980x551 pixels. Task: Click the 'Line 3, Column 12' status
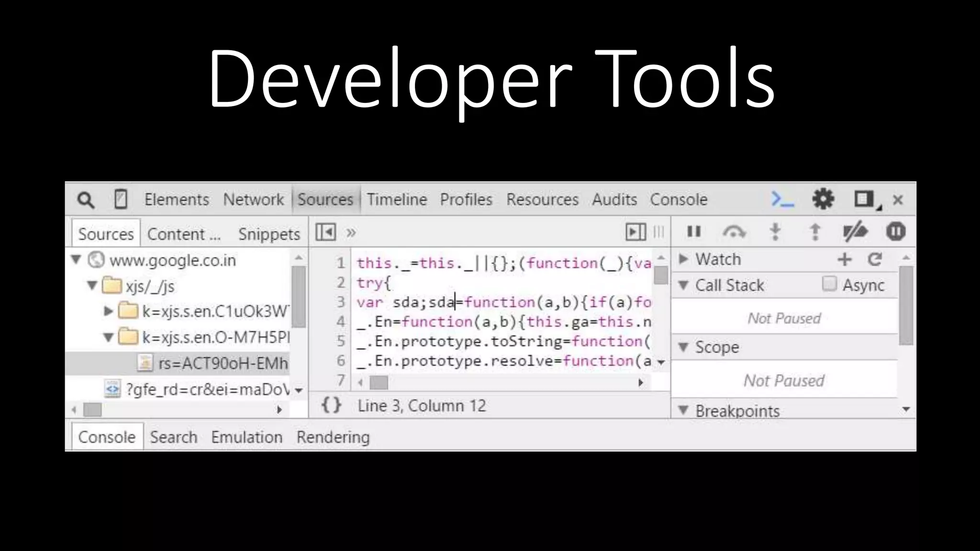[422, 406]
